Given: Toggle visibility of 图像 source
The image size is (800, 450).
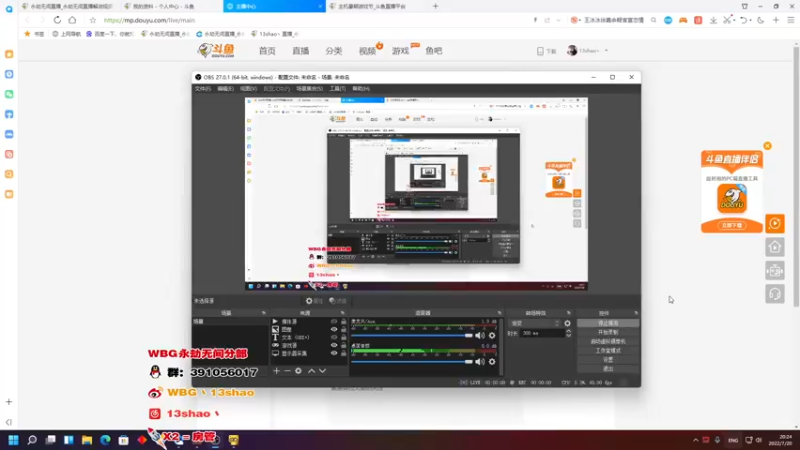Looking at the screenshot, I should [x=334, y=330].
